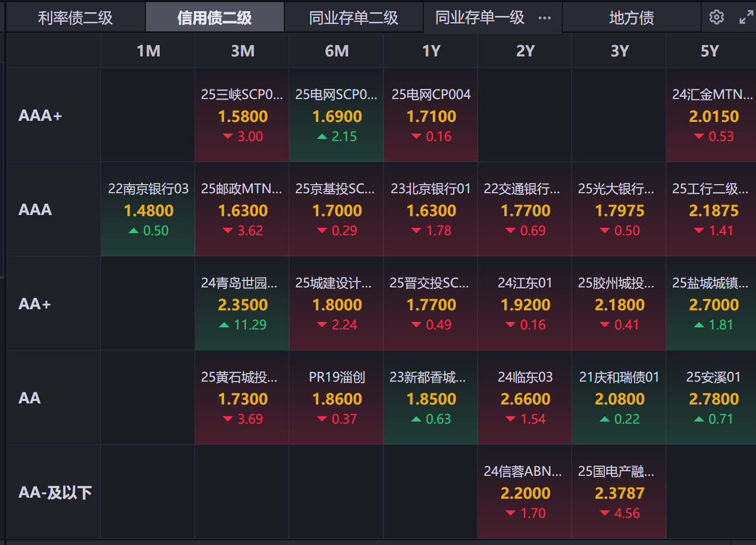Viewport: 756px width, 545px height.
Task: Click the 25国电产融... bond cell
Action: tap(619, 492)
